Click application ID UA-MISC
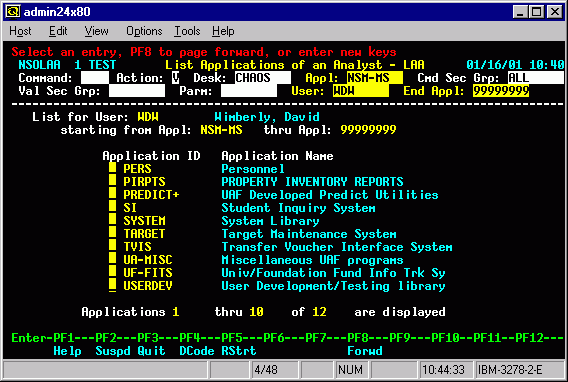568x382 pixels. (x=148, y=260)
